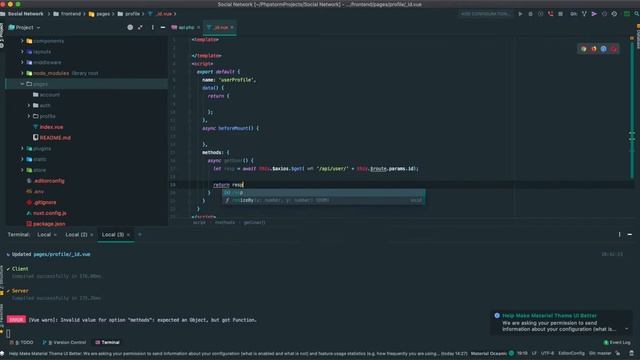
Task: Click the frontend breadcrumb in navigation bar
Action: [x=71, y=14]
